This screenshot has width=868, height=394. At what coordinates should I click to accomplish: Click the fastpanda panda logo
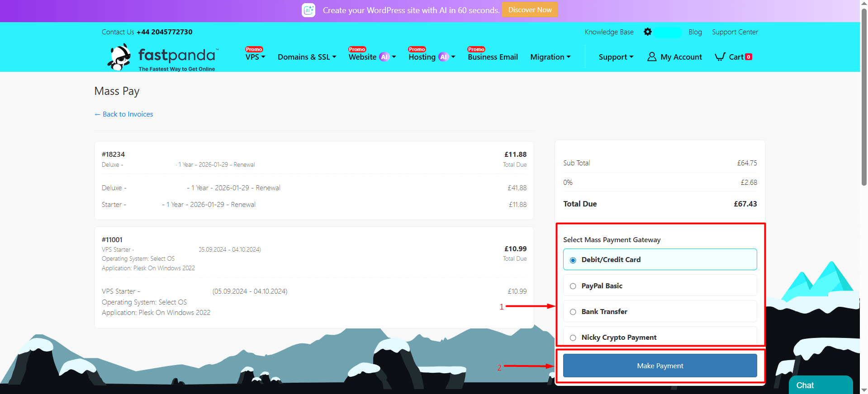coord(120,57)
